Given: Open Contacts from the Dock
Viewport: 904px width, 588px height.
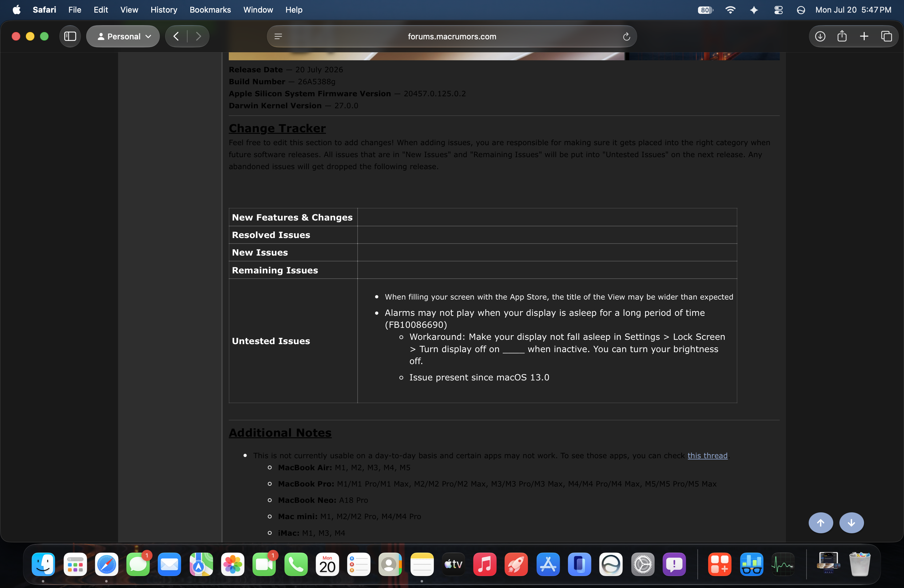Looking at the screenshot, I should tap(391, 564).
